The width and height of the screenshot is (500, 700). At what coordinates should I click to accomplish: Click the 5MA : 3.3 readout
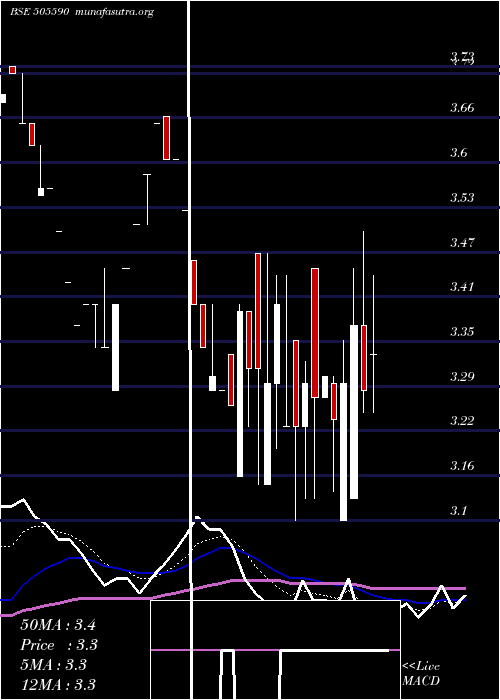click(x=54, y=665)
